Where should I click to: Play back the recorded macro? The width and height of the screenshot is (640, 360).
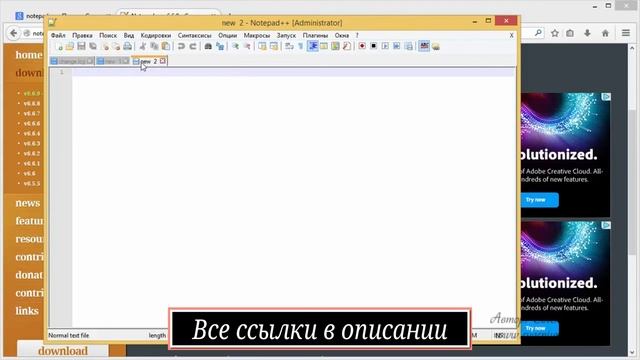click(x=385, y=47)
